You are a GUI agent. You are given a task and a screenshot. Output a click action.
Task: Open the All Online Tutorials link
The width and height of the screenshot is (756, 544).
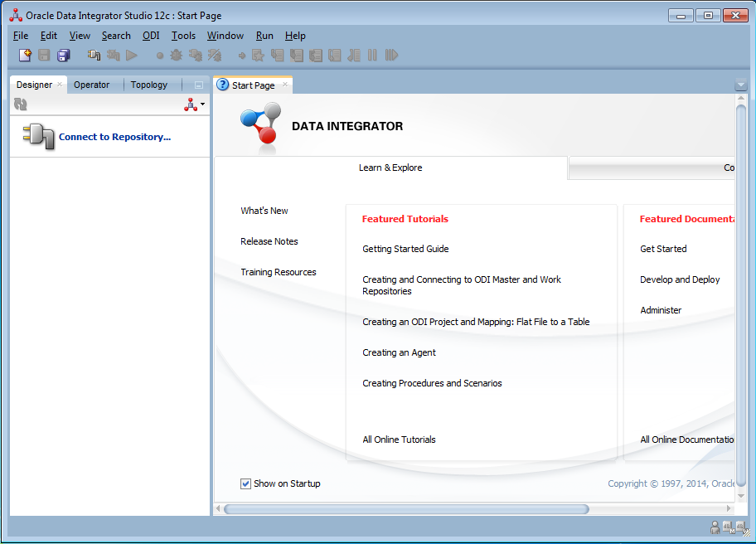click(399, 440)
